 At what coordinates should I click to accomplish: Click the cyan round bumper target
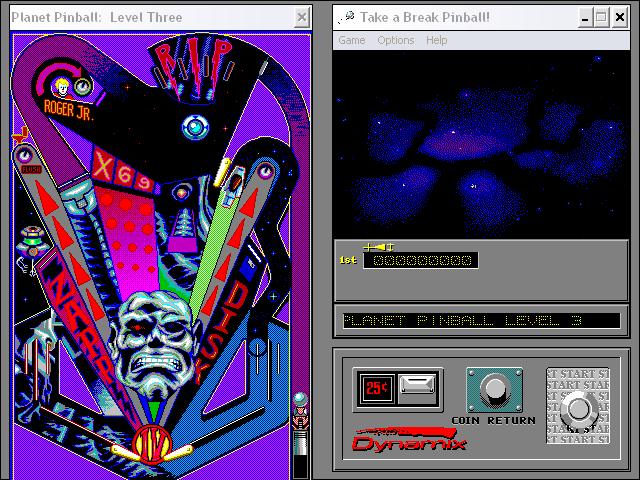[195, 127]
